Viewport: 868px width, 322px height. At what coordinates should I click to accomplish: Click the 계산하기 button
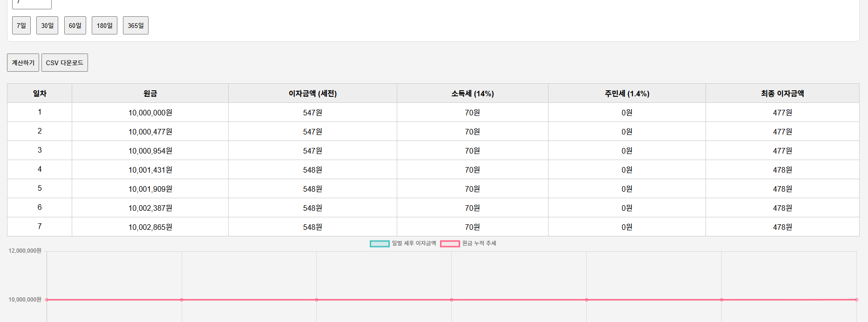click(23, 63)
